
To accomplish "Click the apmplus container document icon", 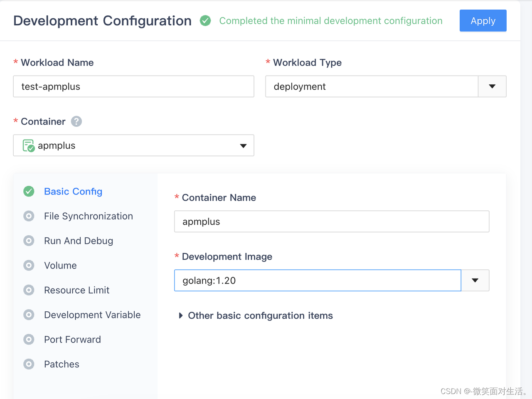I will (x=29, y=145).
